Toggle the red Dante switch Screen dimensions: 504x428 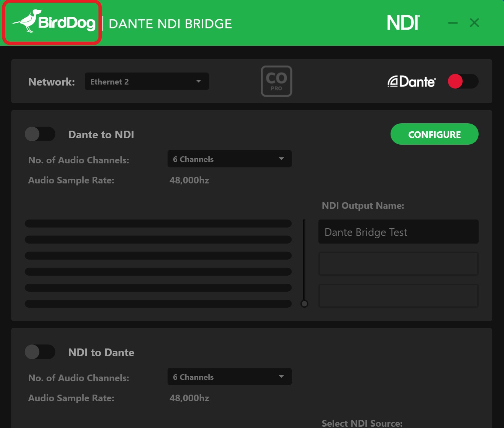coord(463,81)
